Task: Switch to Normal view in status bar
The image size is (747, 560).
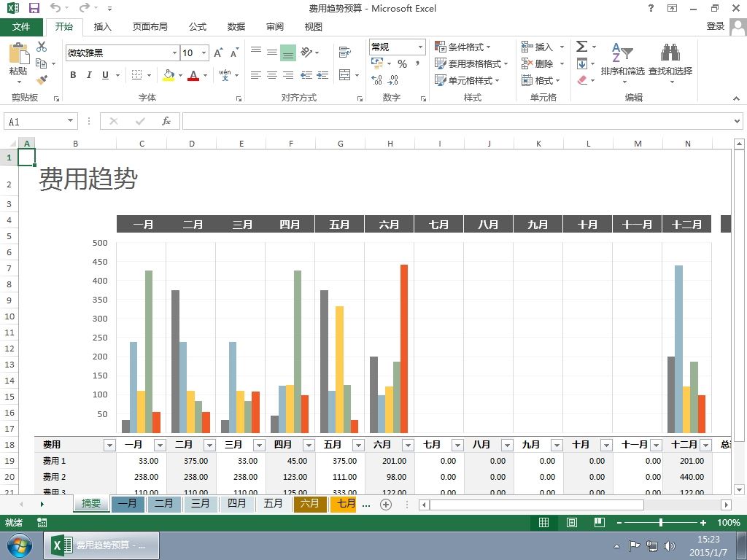Action: click(x=543, y=523)
